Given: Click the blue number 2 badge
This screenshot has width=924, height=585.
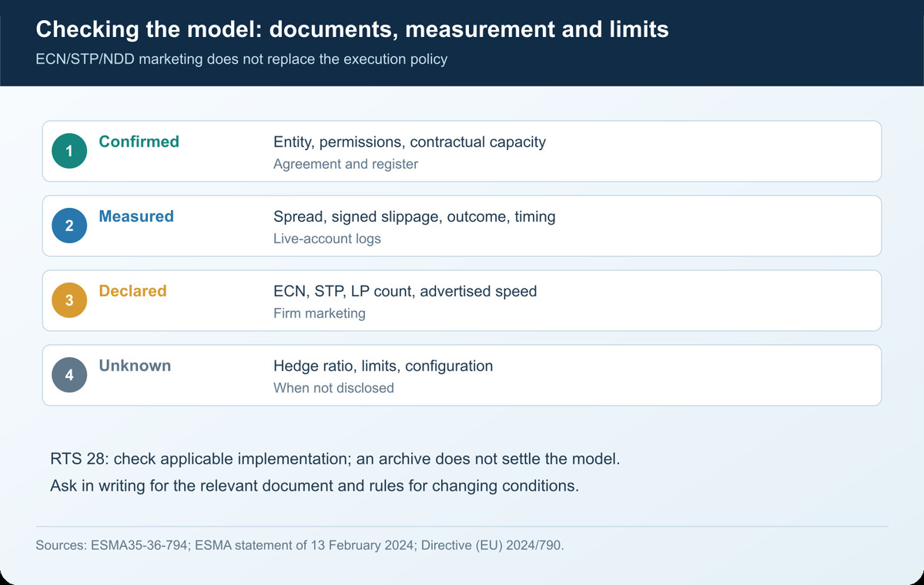Looking at the screenshot, I should coord(69,226).
